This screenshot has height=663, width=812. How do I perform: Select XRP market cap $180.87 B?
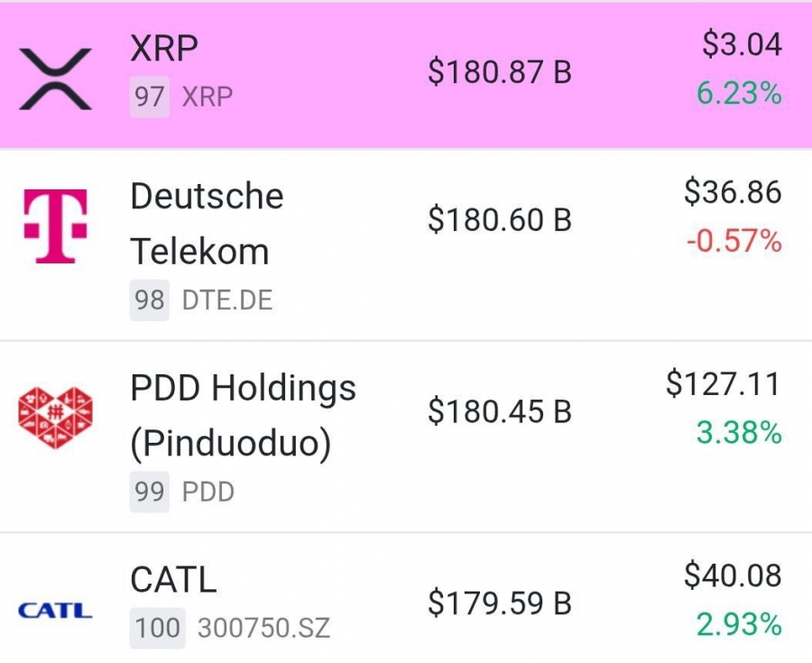(499, 72)
